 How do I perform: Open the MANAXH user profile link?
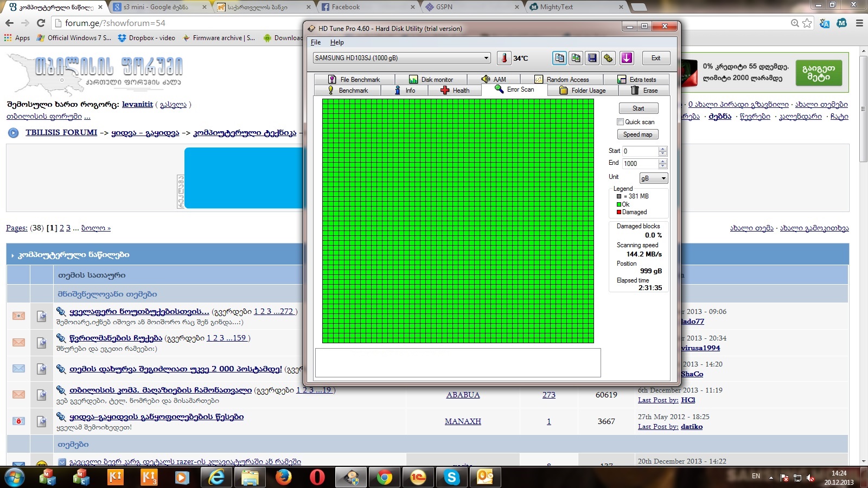pos(463,421)
